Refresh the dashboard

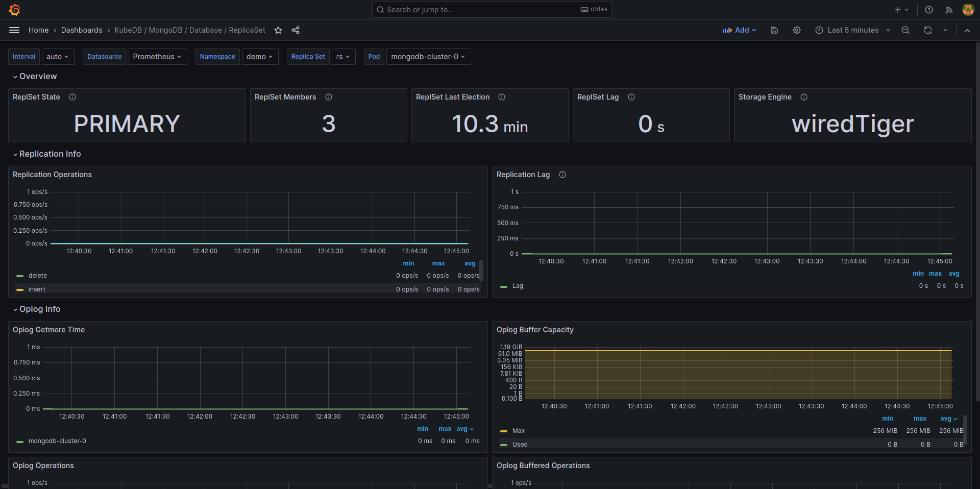(x=928, y=30)
